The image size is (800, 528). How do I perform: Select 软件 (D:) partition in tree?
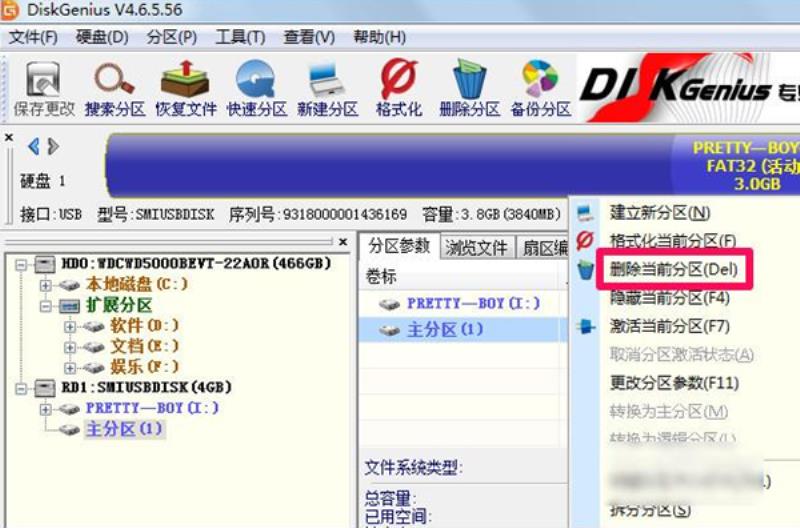coord(144,325)
